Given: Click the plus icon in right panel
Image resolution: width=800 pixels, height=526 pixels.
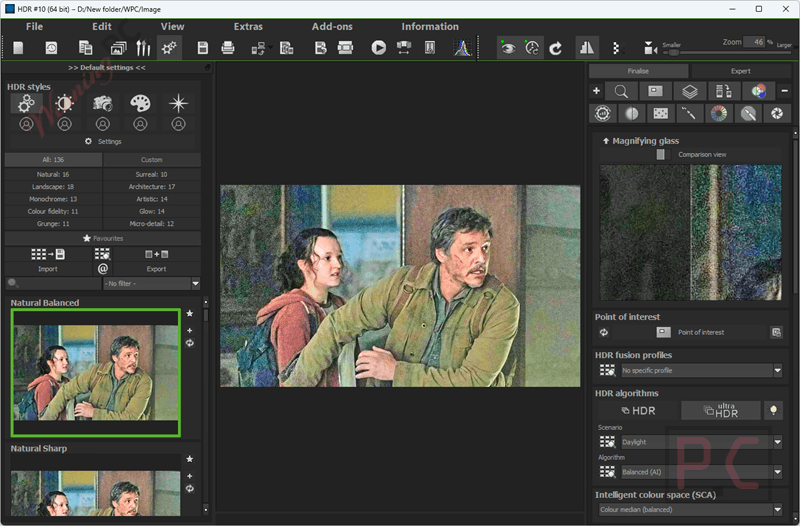Looking at the screenshot, I should click(596, 91).
